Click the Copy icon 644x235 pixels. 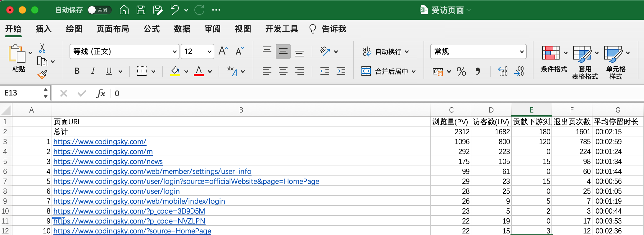pyautogui.click(x=42, y=61)
